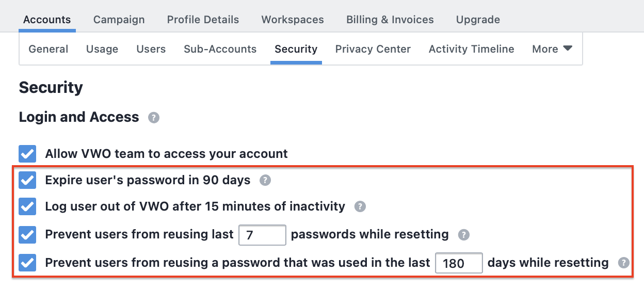Image resolution: width=644 pixels, height=289 pixels.
Task: Click the last passwords count field showing 7
Action: tap(262, 235)
